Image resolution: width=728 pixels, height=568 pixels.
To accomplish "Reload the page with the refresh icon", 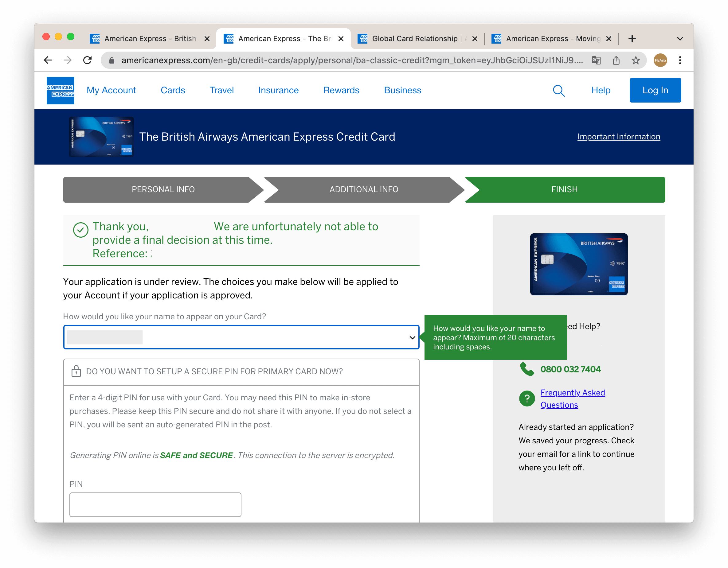I will point(87,60).
